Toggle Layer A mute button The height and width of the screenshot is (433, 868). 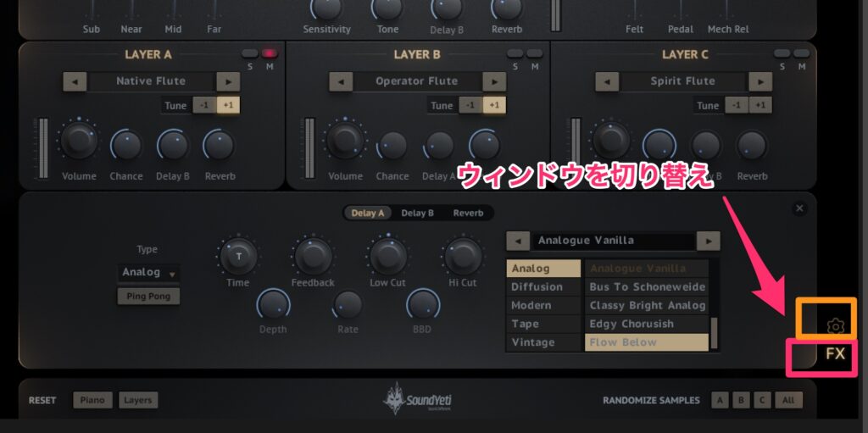[269, 53]
